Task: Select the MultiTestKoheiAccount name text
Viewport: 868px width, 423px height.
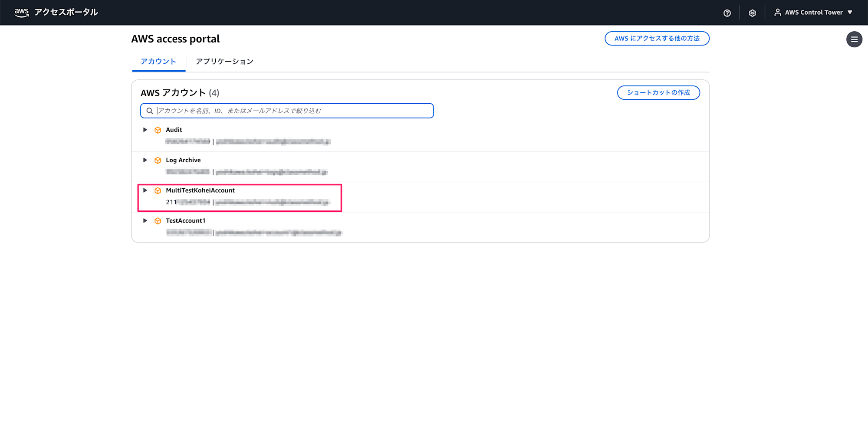Action: click(200, 190)
